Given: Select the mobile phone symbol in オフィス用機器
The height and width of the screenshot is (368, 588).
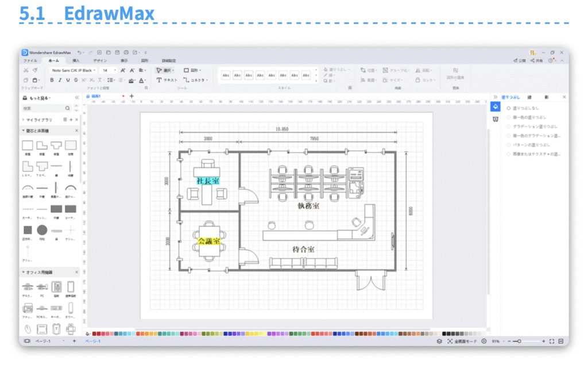Looking at the screenshot, I should point(71,287).
